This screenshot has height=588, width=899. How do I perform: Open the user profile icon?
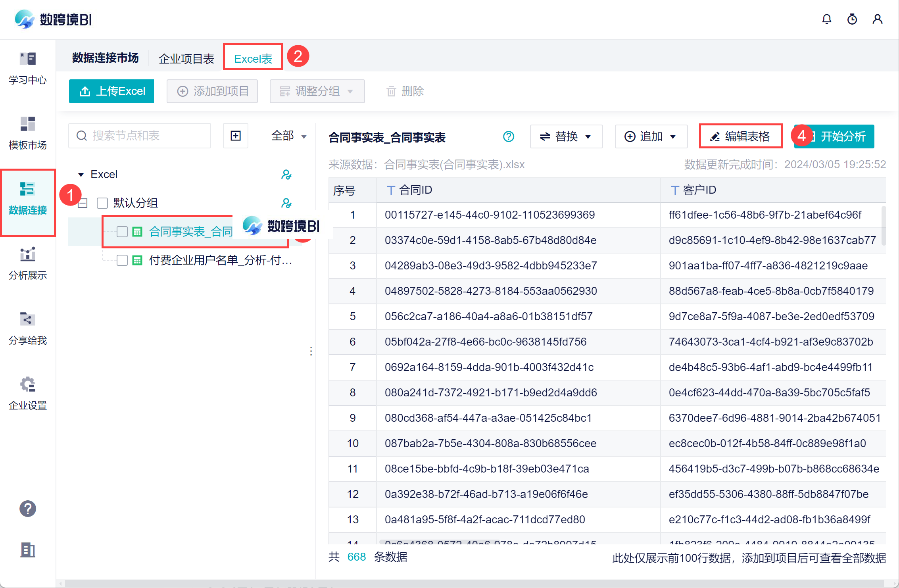click(877, 19)
